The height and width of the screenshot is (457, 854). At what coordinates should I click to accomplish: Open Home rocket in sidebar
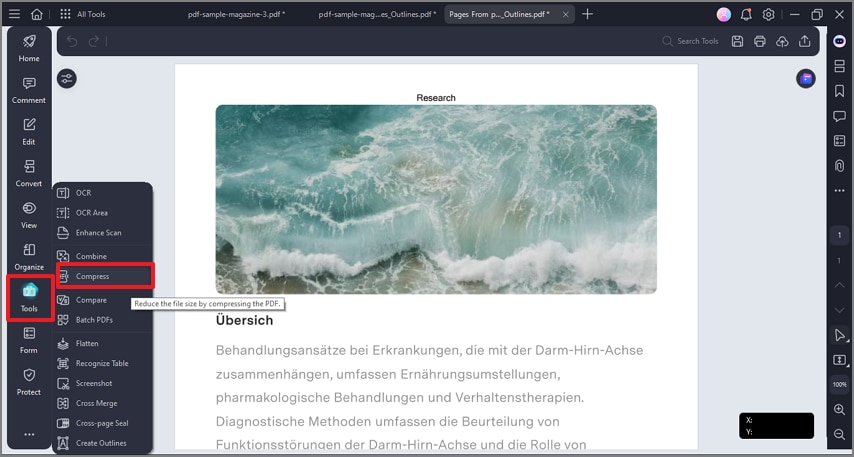[29, 47]
